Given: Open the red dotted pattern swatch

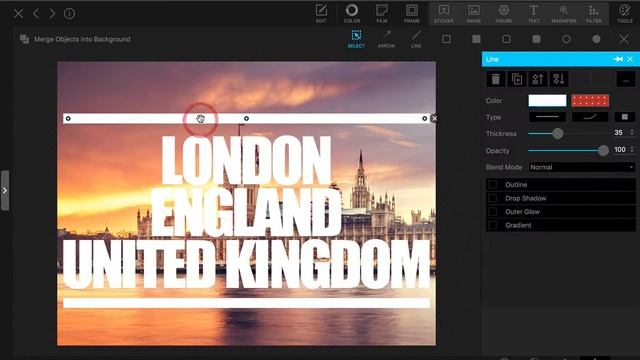Looking at the screenshot, I should click(590, 100).
